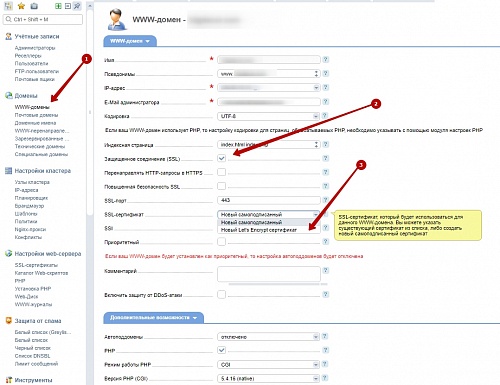This screenshot has width=500, height=385.
Task: Open SSL-сертификаты in sidebar
Action: (x=36, y=265)
